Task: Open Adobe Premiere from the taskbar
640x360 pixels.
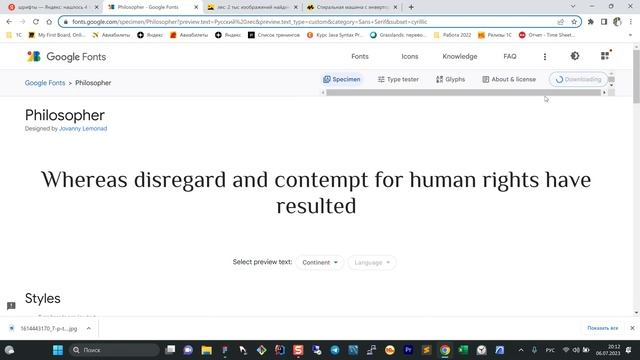Action: pos(408,350)
